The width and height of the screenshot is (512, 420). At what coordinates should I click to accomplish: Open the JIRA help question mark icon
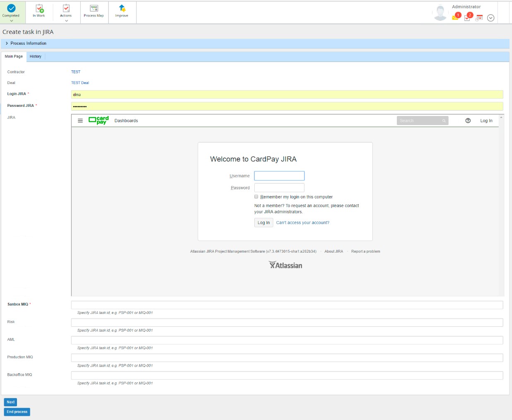tap(468, 121)
